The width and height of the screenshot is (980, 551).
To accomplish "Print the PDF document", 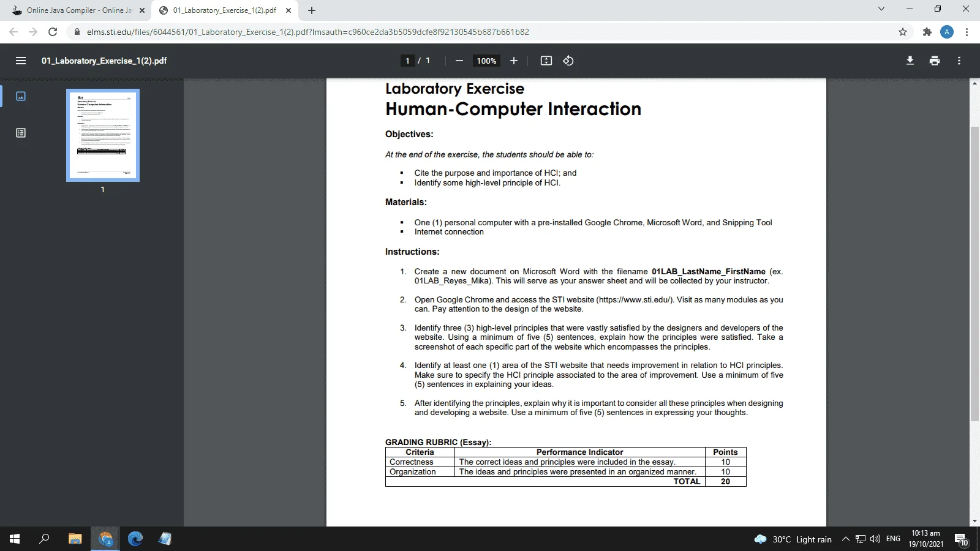I will [935, 61].
